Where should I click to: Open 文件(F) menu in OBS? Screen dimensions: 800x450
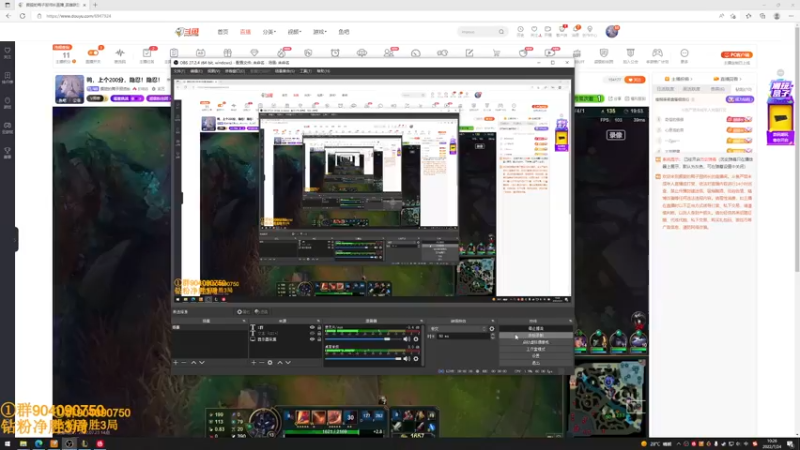[180, 71]
